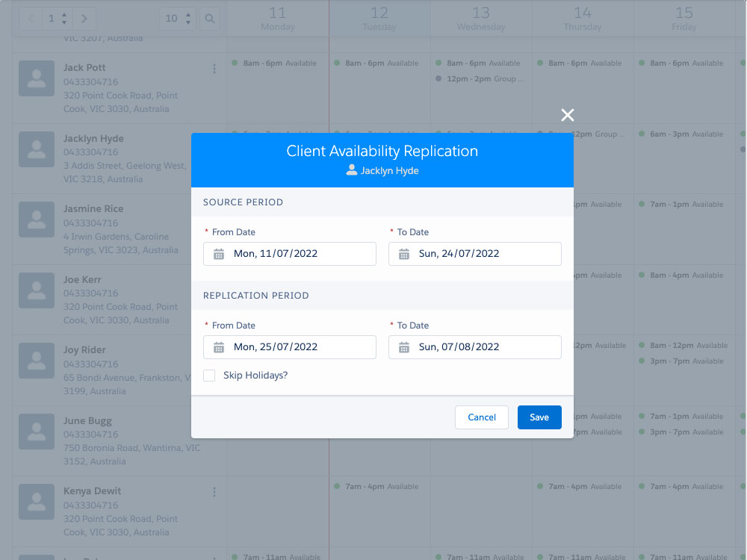Click calendar icon in Source To Date
The width and height of the screenshot is (747, 560).
[x=404, y=254]
